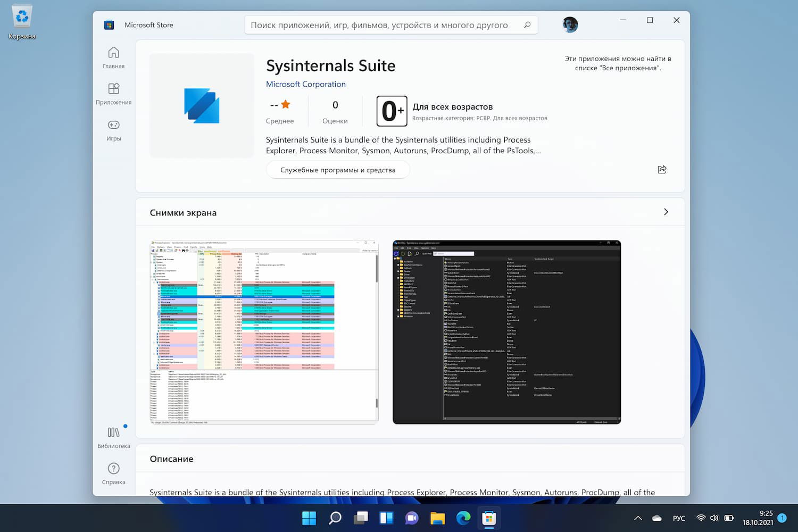
Task: Open the user profile avatar
Action: (570, 24)
